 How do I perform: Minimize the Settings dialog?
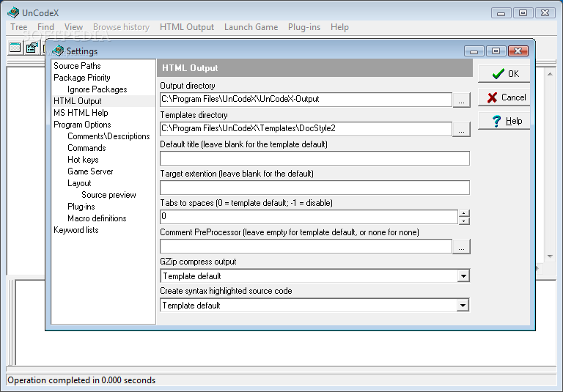click(474, 51)
